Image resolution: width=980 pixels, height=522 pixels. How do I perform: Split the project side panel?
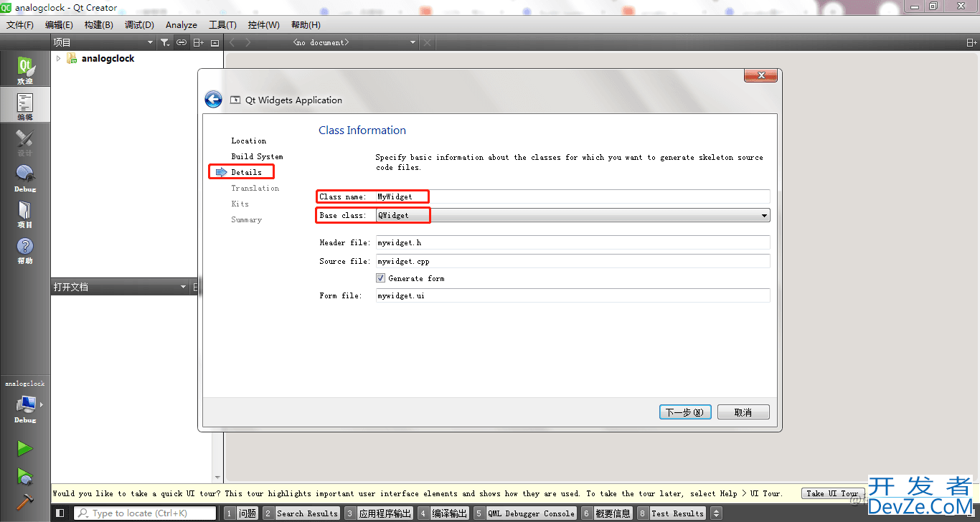click(199, 42)
